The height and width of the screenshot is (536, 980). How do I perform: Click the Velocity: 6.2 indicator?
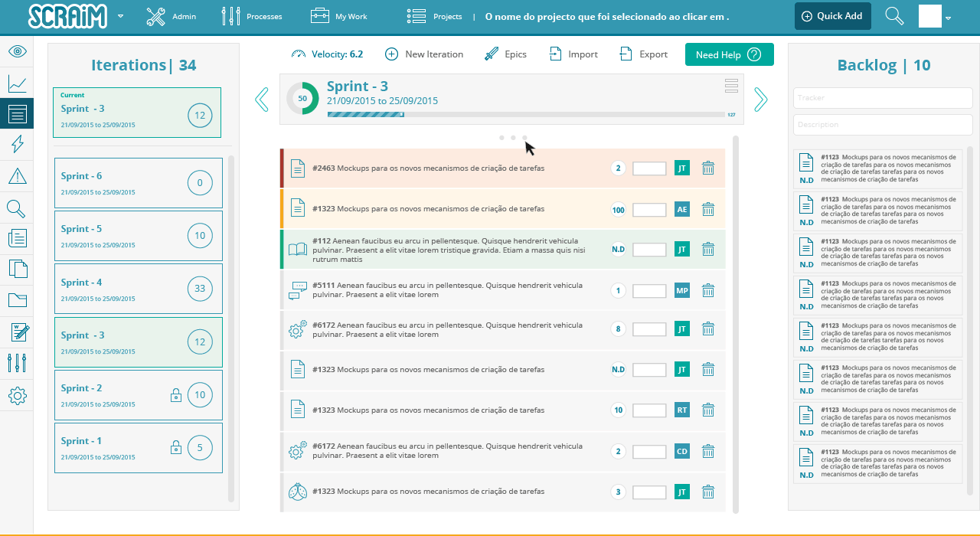327,54
